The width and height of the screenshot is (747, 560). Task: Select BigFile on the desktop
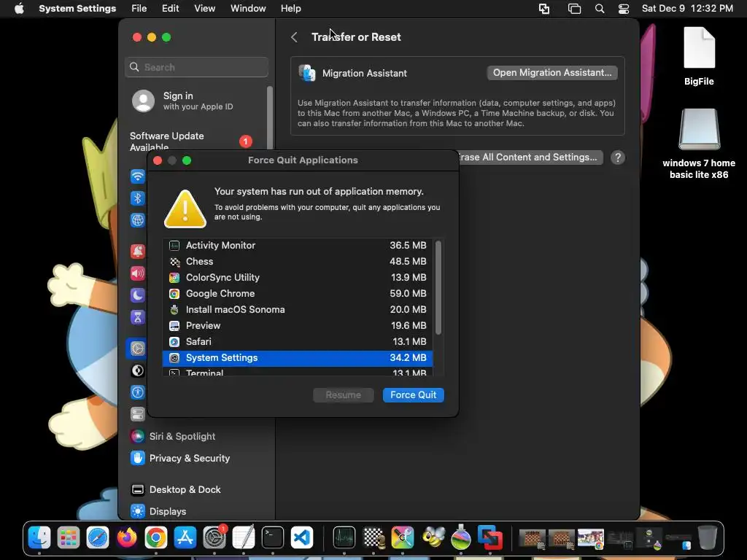pos(699,57)
